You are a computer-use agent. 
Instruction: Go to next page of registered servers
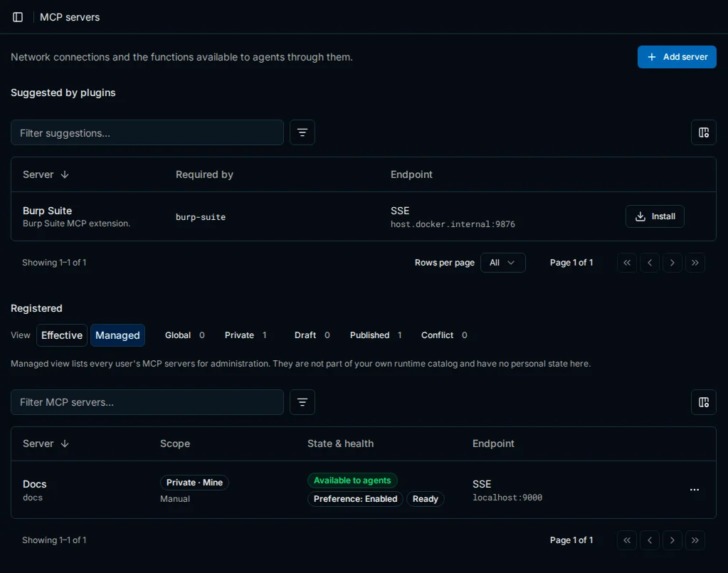pyautogui.click(x=672, y=540)
